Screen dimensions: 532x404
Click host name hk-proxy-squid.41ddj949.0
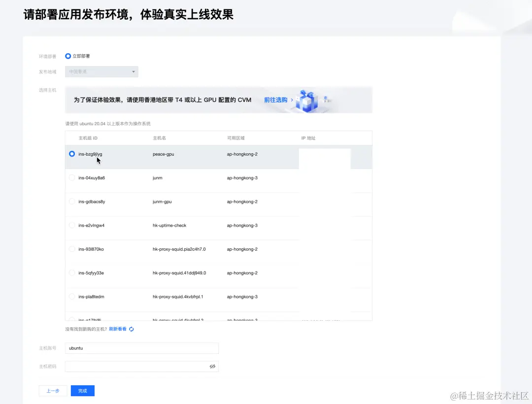179,273
